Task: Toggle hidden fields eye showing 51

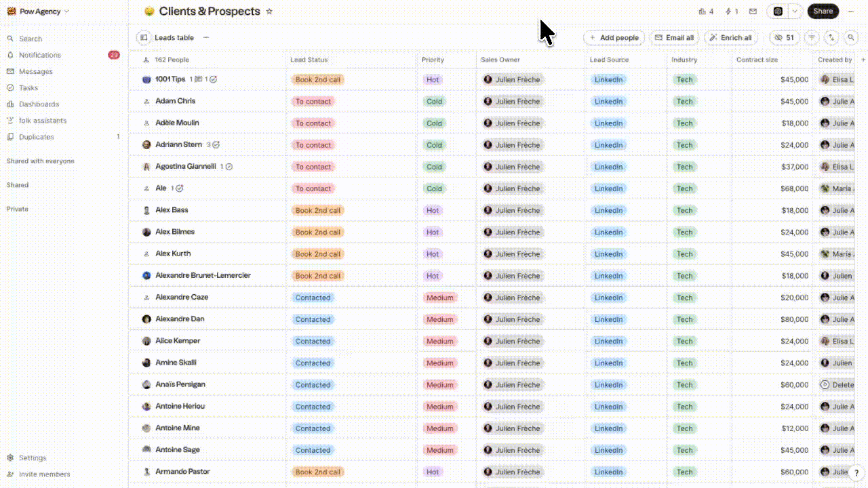Action: pyautogui.click(x=785, y=38)
